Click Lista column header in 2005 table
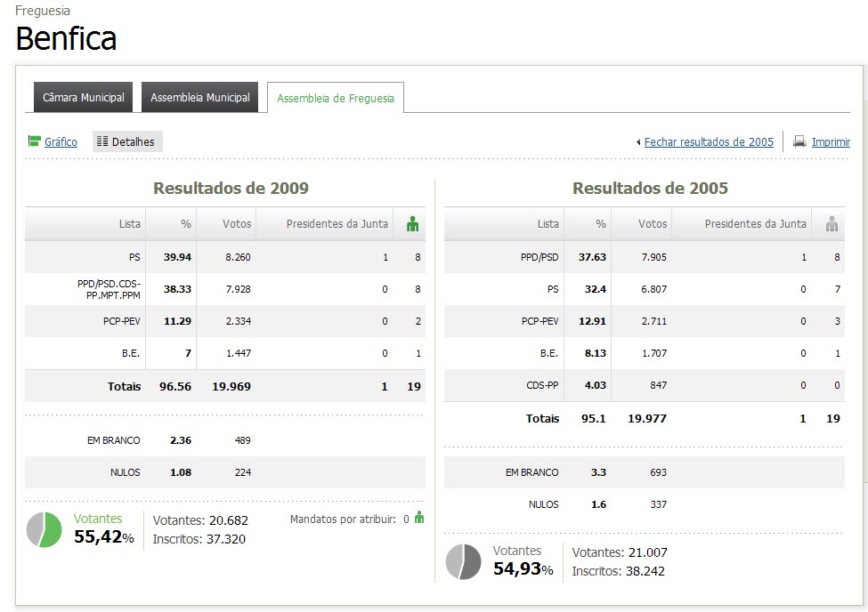868x612 pixels. (x=548, y=223)
